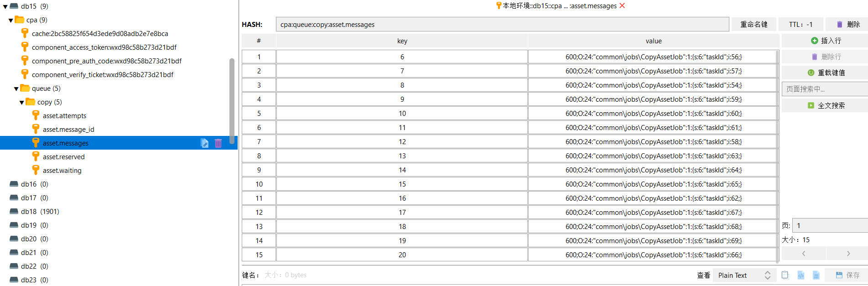Image resolution: width=868 pixels, height=286 pixels.
Task: Click the copy key name icon on asset.messages
Action: pos(205,143)
